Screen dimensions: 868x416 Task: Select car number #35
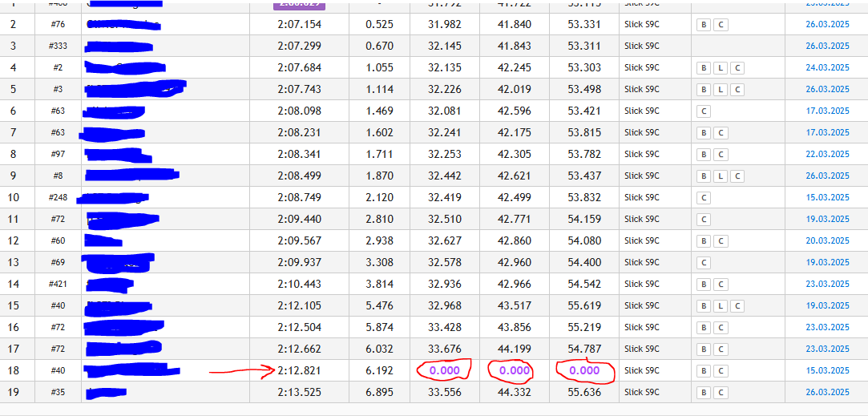(59, 393)
